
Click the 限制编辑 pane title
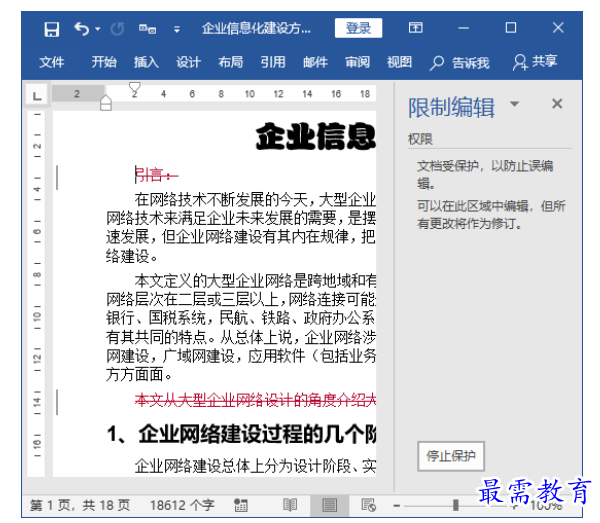(x=452, y=107)
